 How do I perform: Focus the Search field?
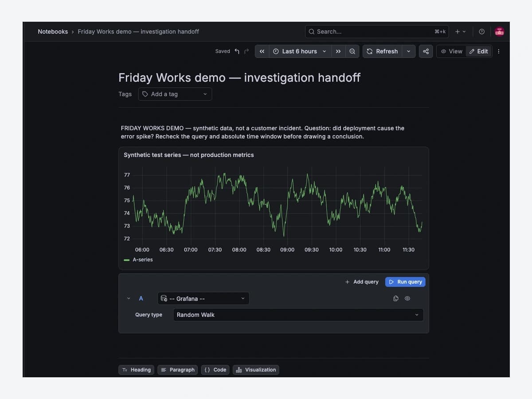[x=377, y=31]
